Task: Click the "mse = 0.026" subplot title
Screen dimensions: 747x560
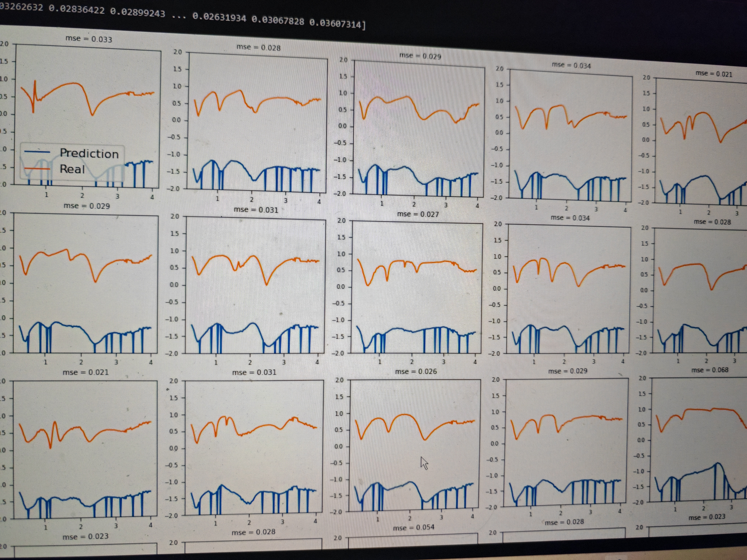Action: pyautogui.click(x=416, y=371)
